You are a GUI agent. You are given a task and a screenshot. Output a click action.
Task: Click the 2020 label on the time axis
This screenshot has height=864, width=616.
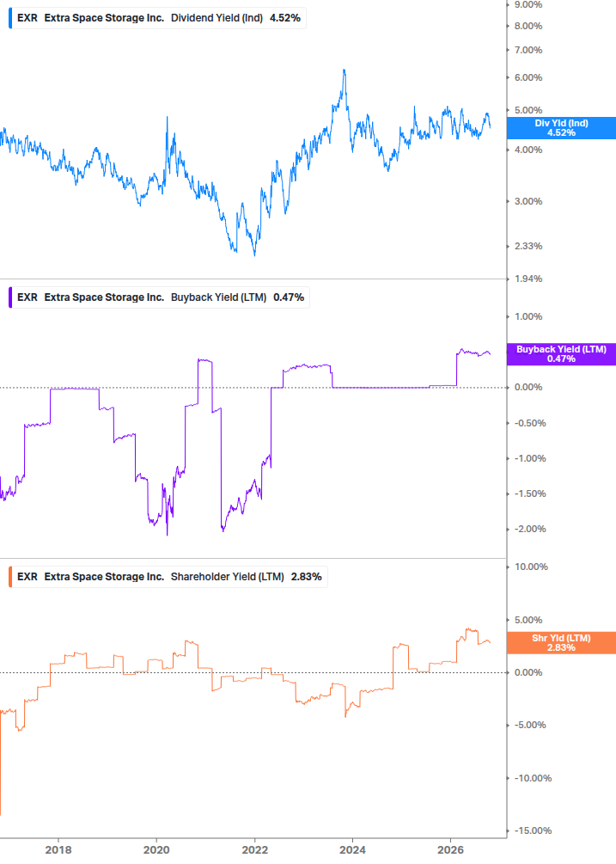pyautogui.click(x=156, y=849)
